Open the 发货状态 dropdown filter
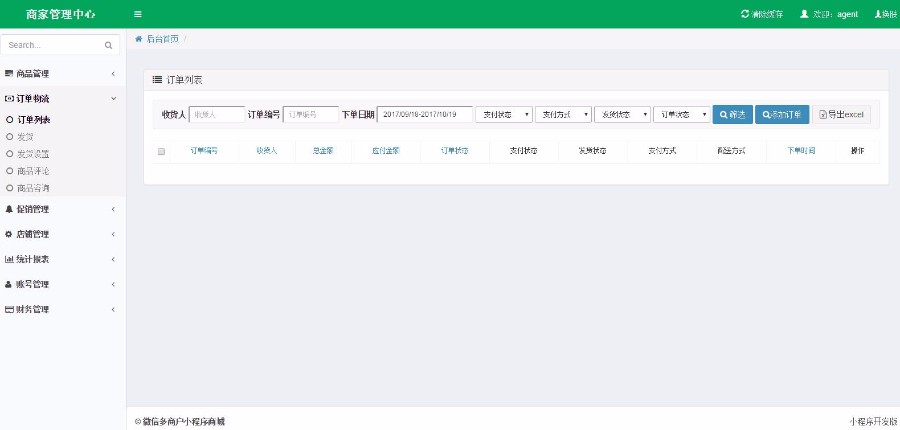This screenshot has width=900, height=430. pyautogui.click(x=622, y=115)
